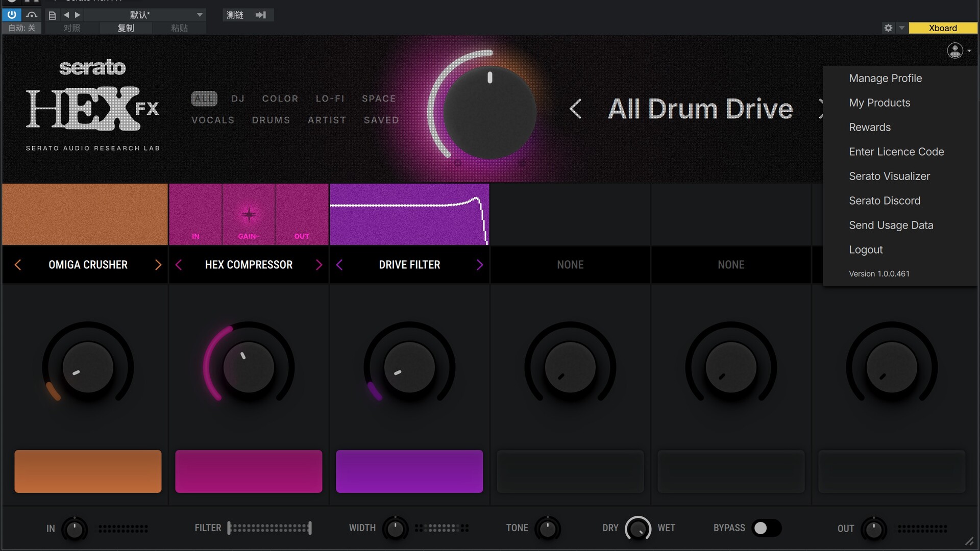
Task: Switch Hex Compressor to next effect
Action: (318, 265)
